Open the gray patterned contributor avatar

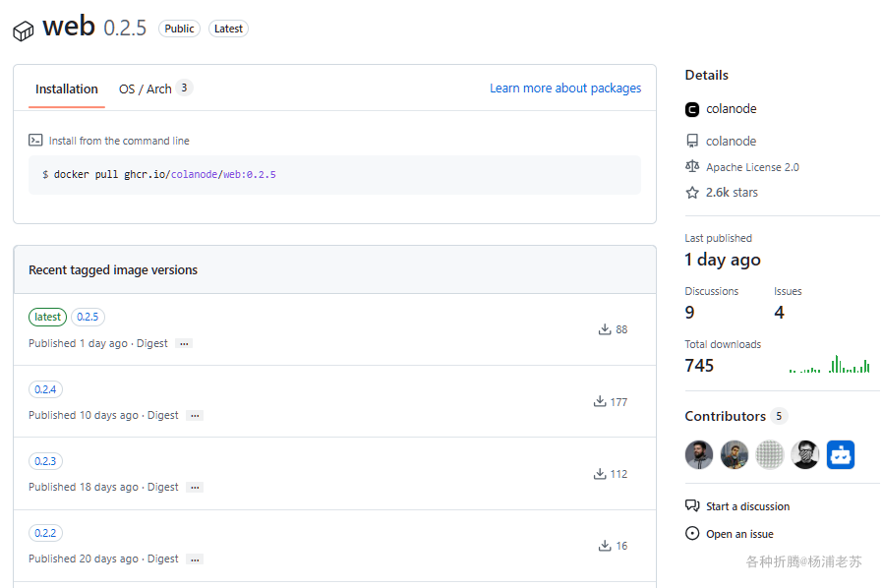pyautogui.click(x=770, y=454)
